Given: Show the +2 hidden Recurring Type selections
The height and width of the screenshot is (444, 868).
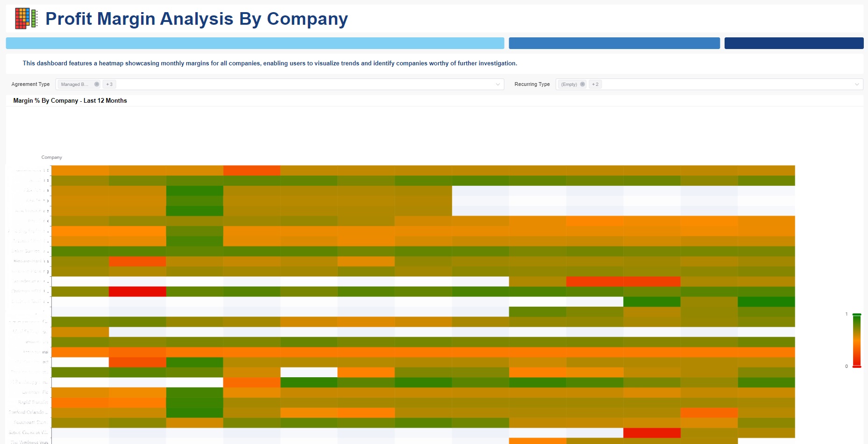Looking at the screenshot, I should [595, 85].
